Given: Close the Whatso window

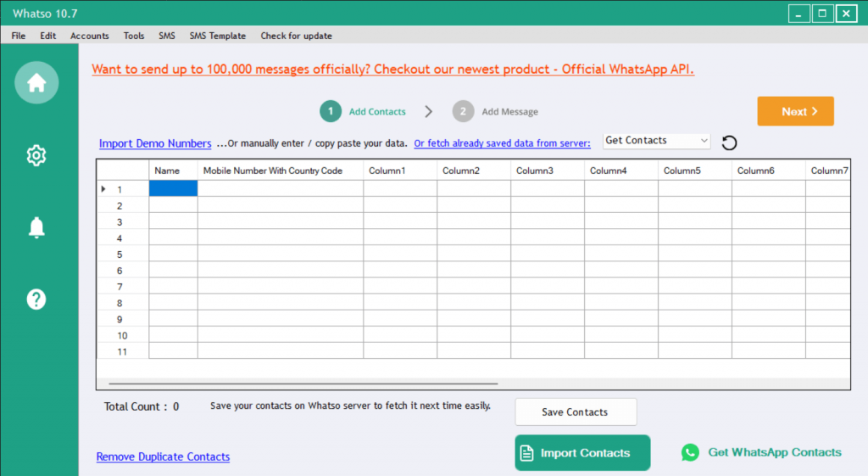Looking at the screenshot, I should point(847,14).
